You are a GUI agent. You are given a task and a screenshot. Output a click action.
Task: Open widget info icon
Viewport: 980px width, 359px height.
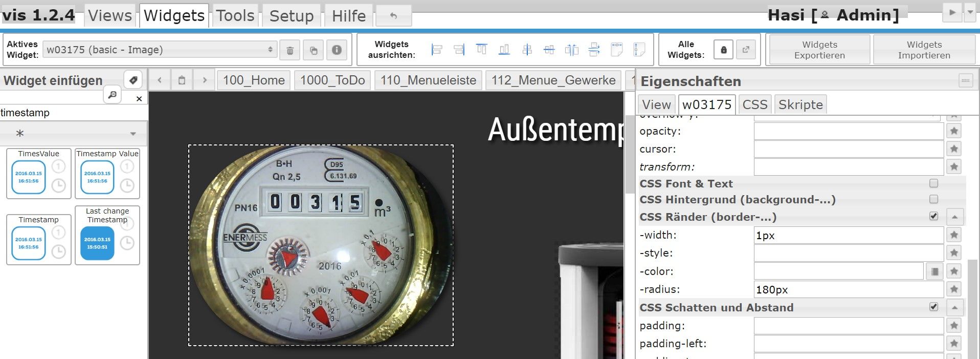[x=337, y=50]
